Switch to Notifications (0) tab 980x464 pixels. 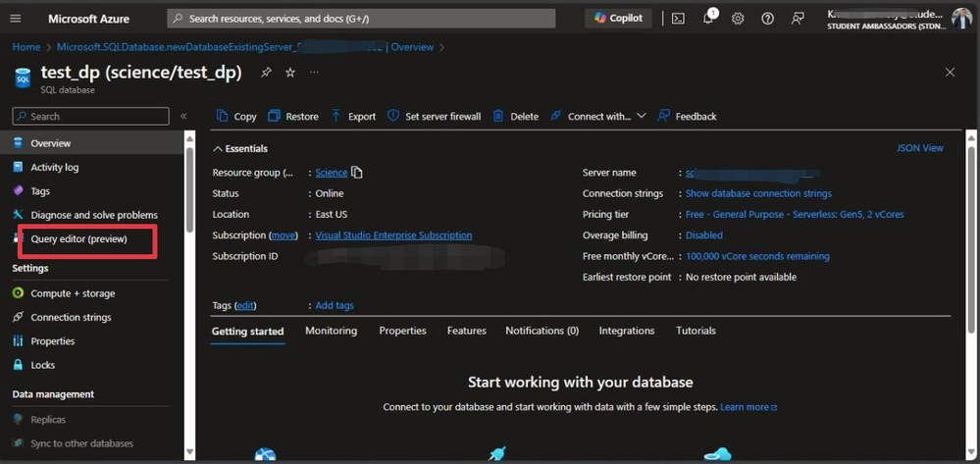pos(542,331)
